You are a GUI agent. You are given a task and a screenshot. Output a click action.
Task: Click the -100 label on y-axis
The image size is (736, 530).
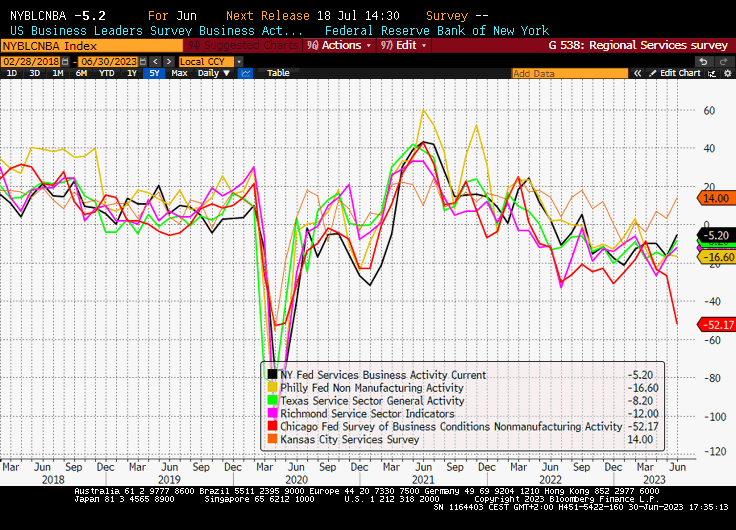[x=715, y=417]
